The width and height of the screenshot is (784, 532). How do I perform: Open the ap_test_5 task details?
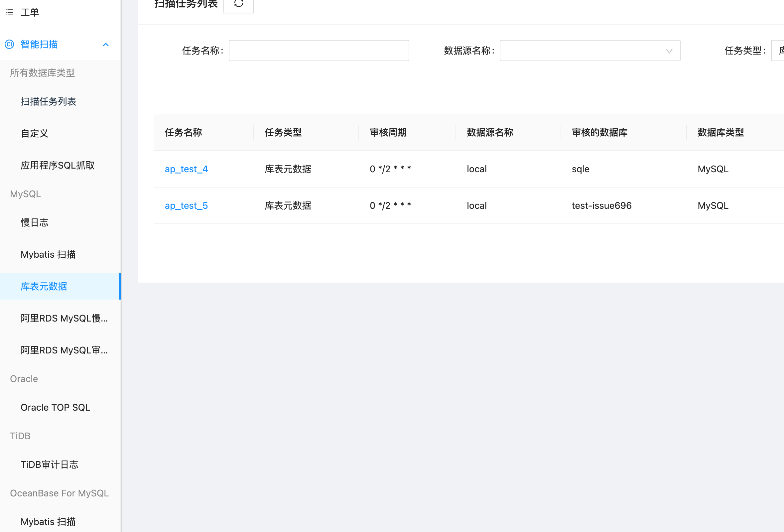click(186, 205)
